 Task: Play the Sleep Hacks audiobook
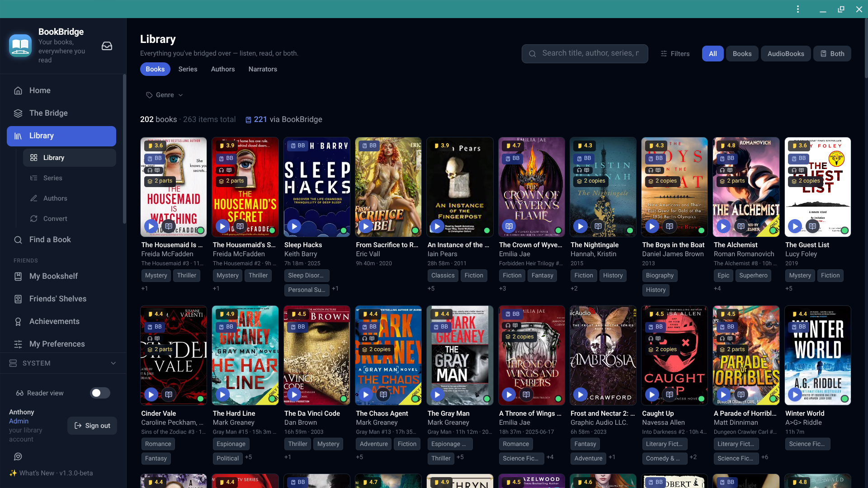[x=294, y=226]
